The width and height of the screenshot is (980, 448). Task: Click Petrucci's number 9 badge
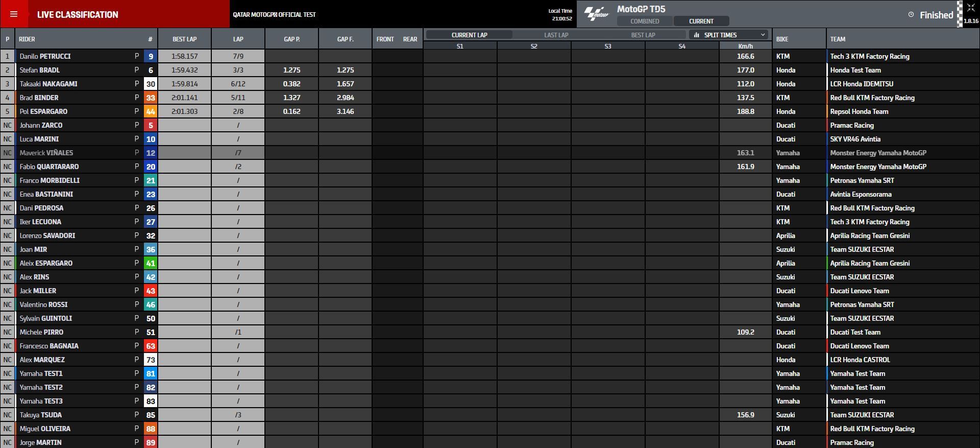tap(151, 57)
